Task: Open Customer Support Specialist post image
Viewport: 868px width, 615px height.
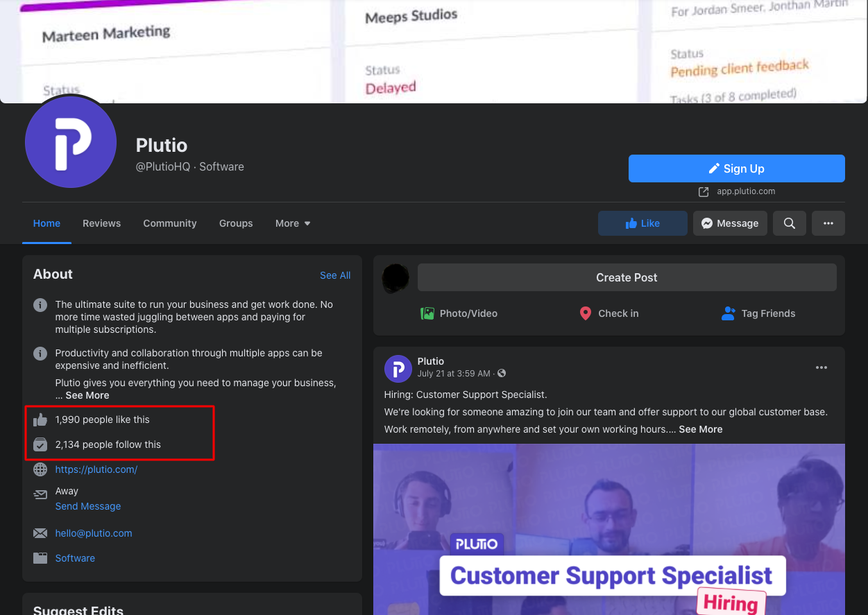Action: pos(609,529)
